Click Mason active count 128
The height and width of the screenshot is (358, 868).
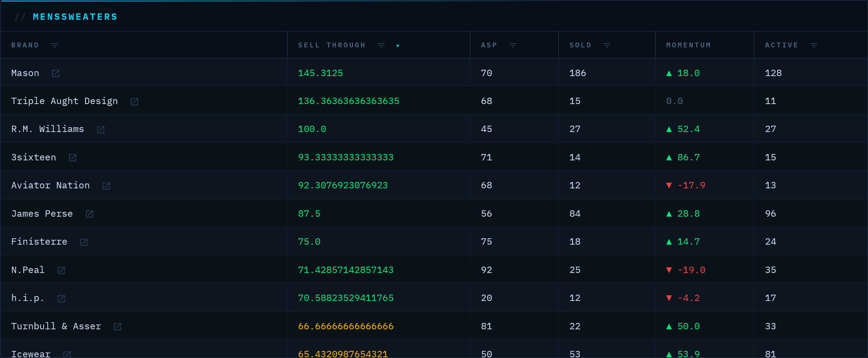tap(773, 73)
